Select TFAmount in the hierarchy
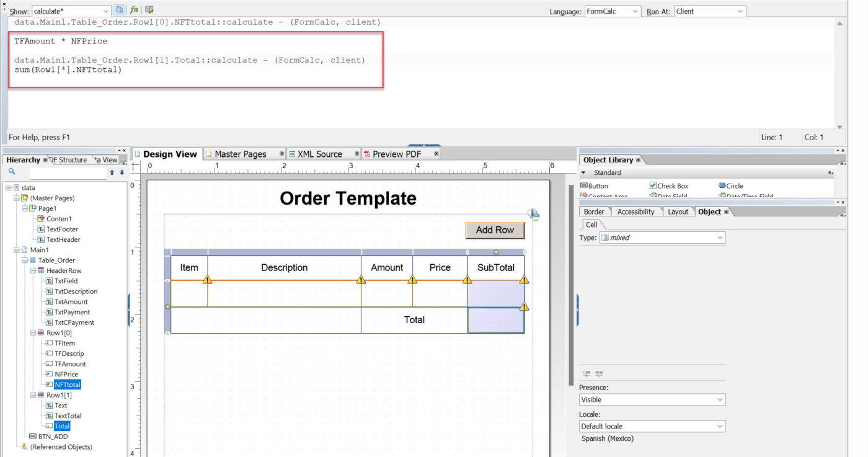Image resolution: width=868 pixels, height=457 pixels. (x=70, y=364)
